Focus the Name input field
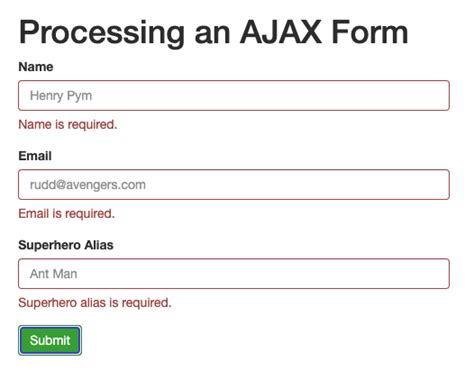The height and width of the screenshot is (370, 474). click(234, 95)
